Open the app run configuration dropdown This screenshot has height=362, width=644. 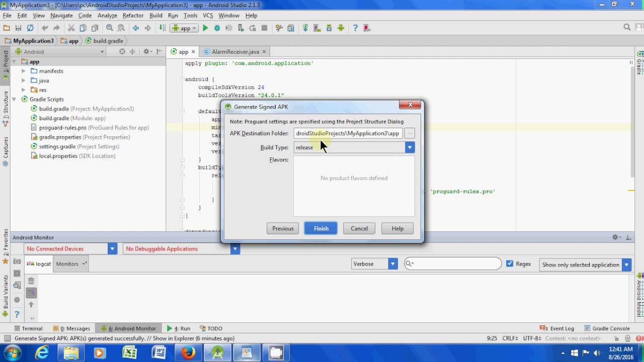click(x=184, y=28)
